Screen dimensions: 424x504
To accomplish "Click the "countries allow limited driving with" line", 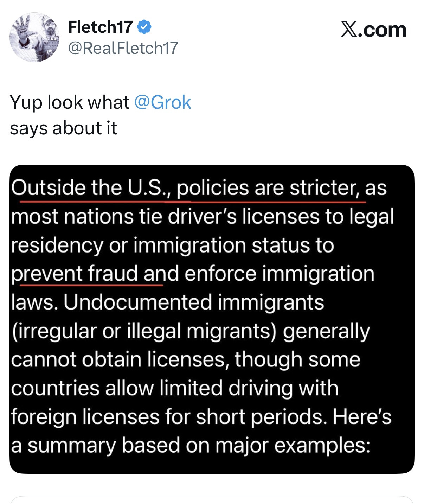I will pos(175,388).
